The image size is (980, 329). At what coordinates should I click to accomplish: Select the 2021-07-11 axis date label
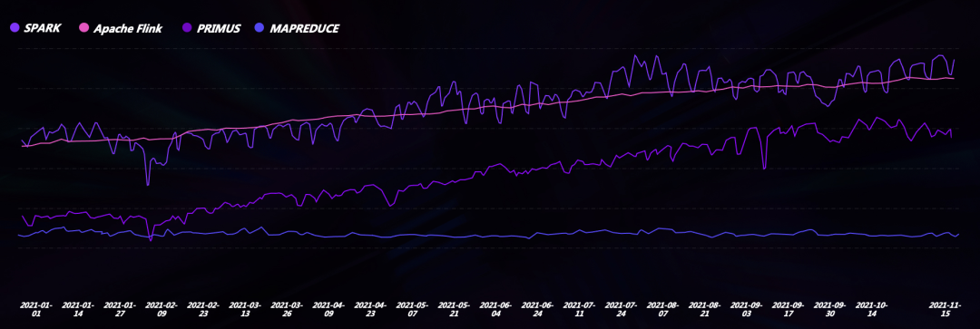pos(579,310)
